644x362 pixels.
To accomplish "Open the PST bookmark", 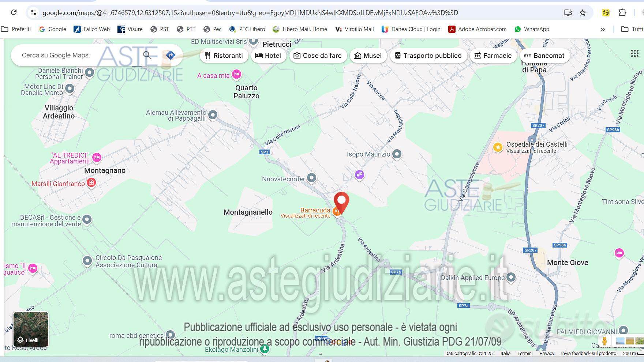I will tap(160, 29).
